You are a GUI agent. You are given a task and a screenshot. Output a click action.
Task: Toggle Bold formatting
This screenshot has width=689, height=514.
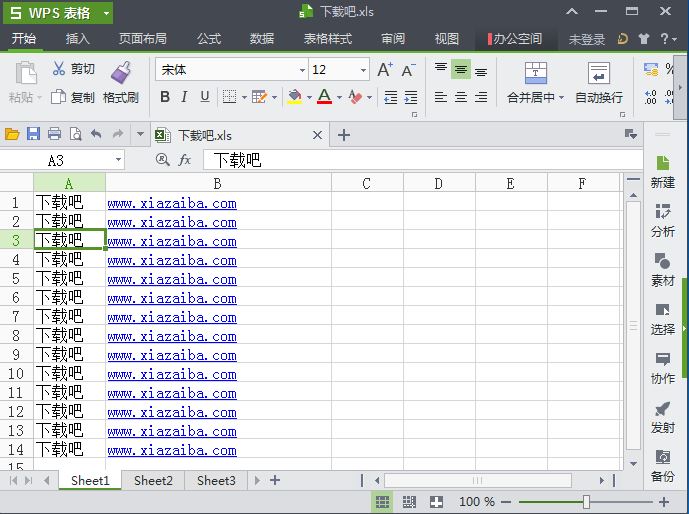click(165, 97)
